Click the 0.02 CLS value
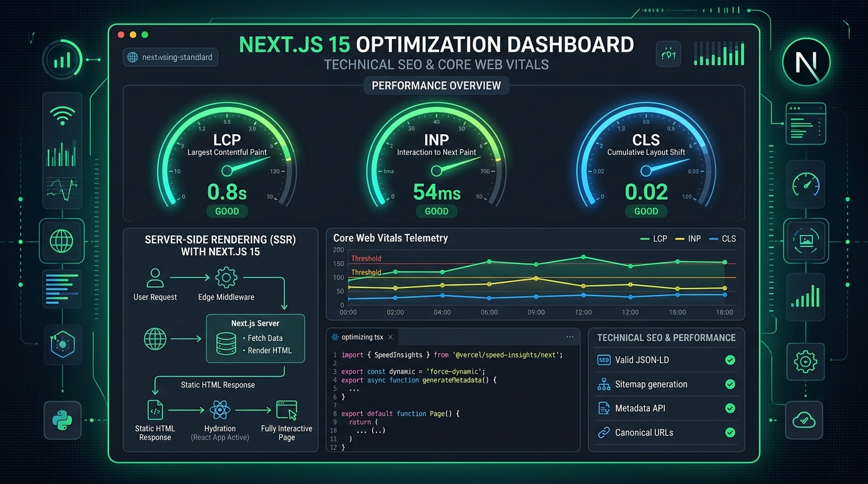Screen dimensions: 868x484 click(646, 192)
